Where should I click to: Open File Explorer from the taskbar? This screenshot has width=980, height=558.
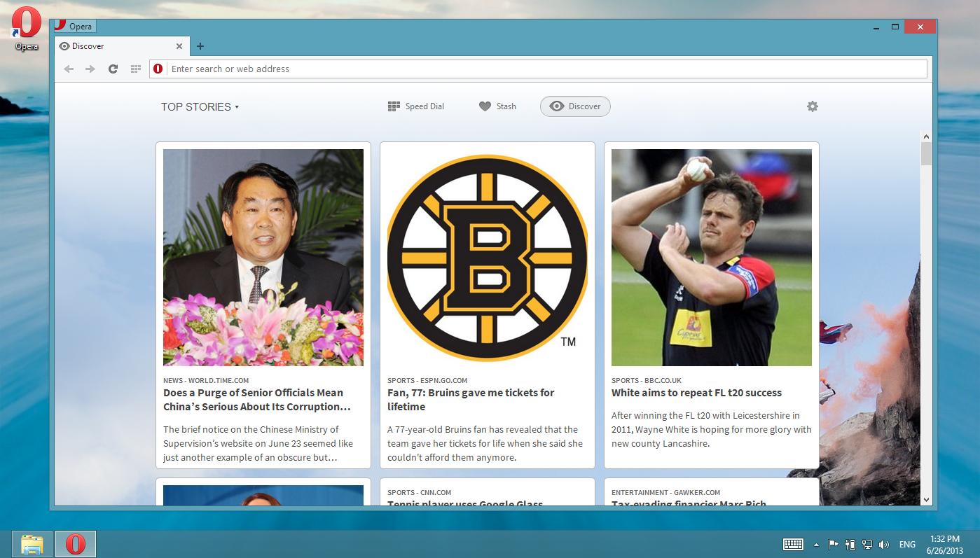[32, 544]
